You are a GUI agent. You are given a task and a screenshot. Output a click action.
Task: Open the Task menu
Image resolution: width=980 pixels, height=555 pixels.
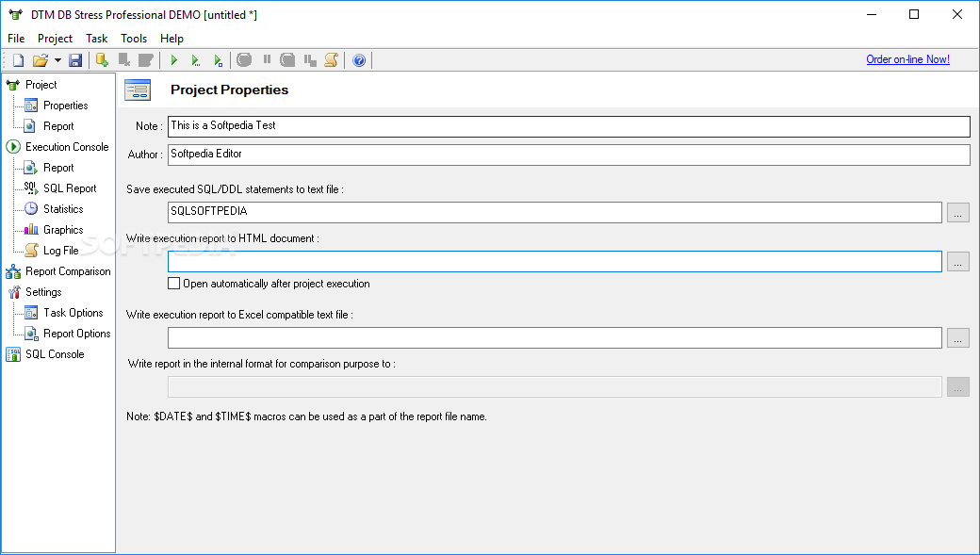(x=97, y=38)
